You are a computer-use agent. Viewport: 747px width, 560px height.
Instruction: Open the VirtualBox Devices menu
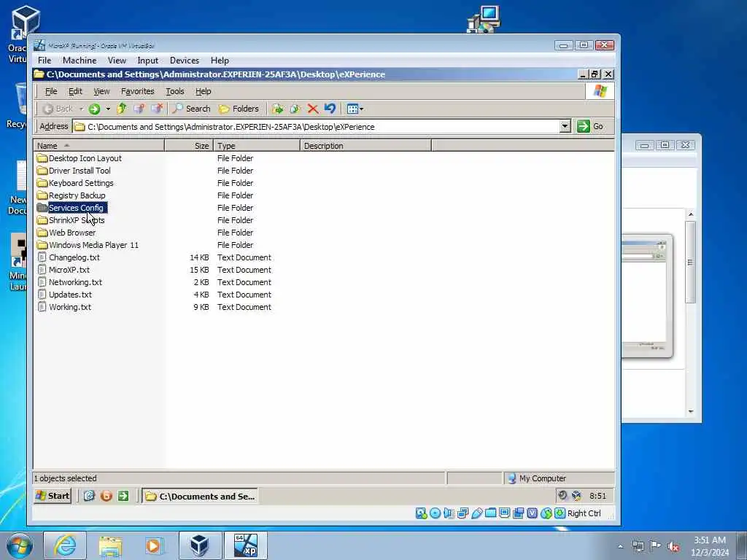point(185,61)
